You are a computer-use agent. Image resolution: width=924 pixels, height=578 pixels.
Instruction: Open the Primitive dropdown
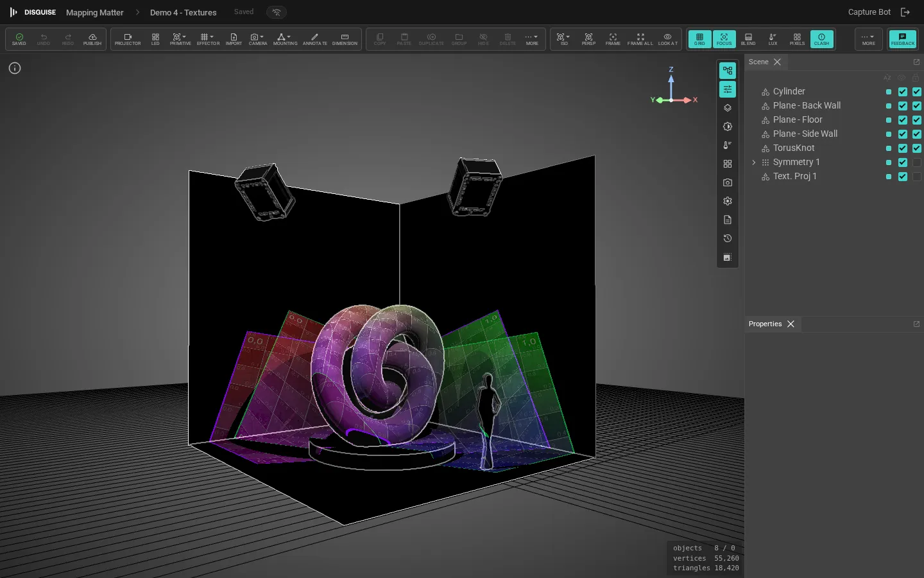pyautogui.click(x=180, y=39)
